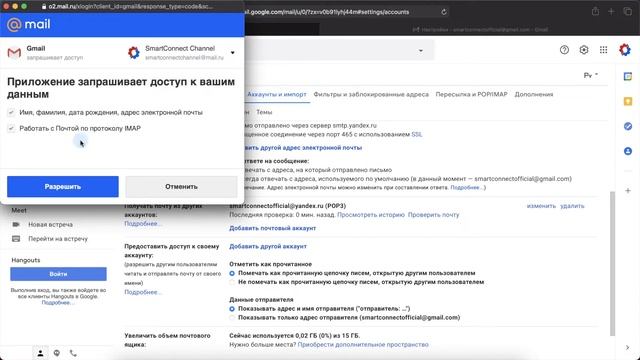Click the Gmail profile avatar at top right
Screen dimensions: 640x360
point(624,50)
